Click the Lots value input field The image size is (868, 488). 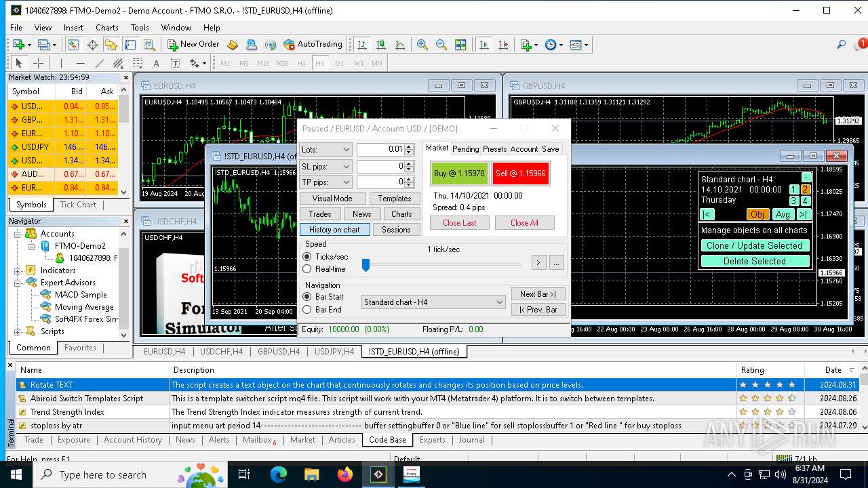click(x=380, y=149)
